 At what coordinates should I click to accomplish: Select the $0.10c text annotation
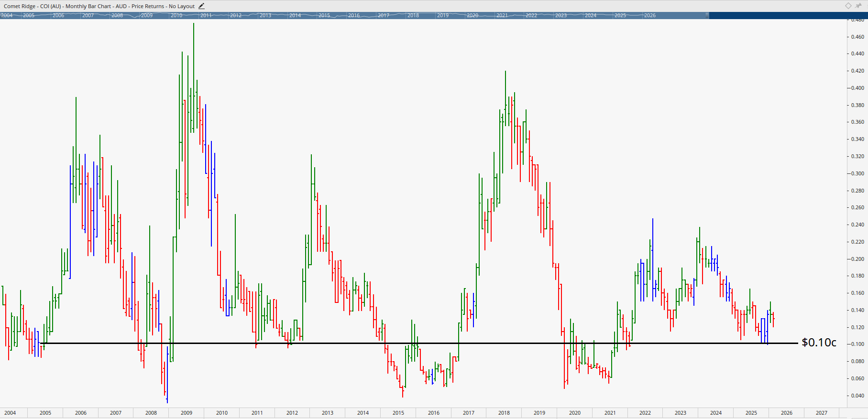(x=819, y=343)
